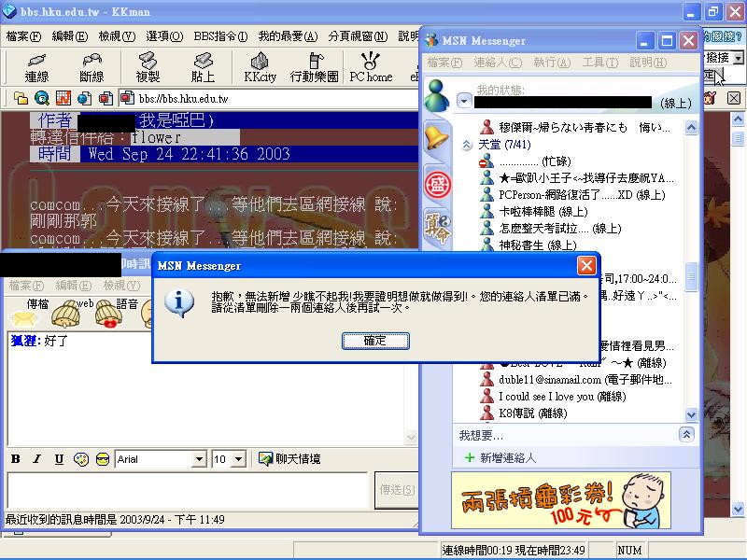Image resolution: width=747 pixels, height=560 pixels.
Task: Click the 算命 fortune sidebar tab
Action: (437, 229)
